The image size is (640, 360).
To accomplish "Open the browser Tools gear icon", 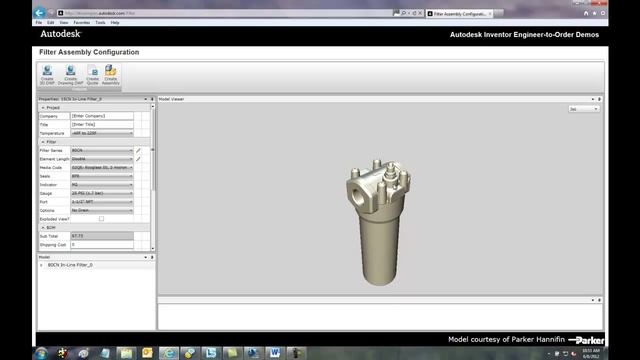I will [602, 13].
